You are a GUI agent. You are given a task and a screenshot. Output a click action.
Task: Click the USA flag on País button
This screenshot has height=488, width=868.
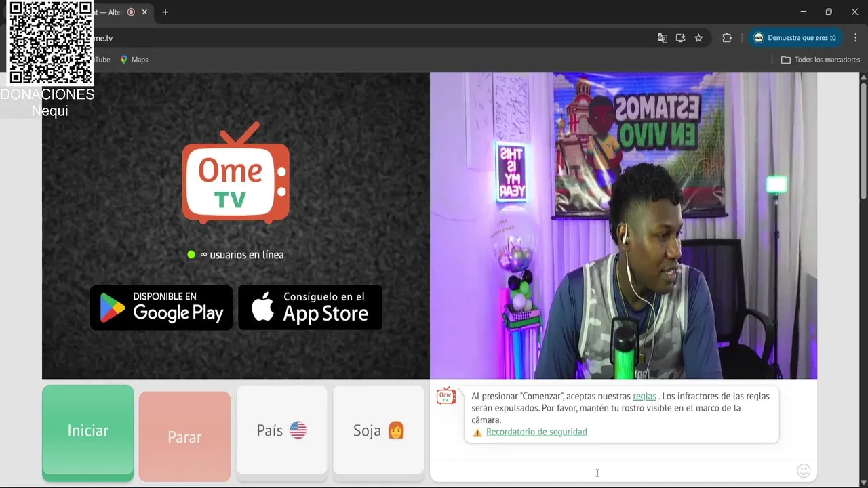click(298, 430)
